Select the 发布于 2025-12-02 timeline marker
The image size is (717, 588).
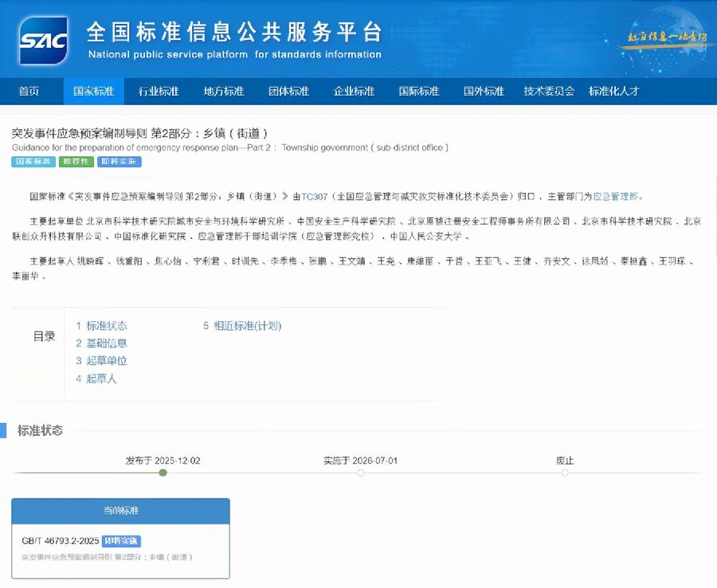[x=163, y=472]
